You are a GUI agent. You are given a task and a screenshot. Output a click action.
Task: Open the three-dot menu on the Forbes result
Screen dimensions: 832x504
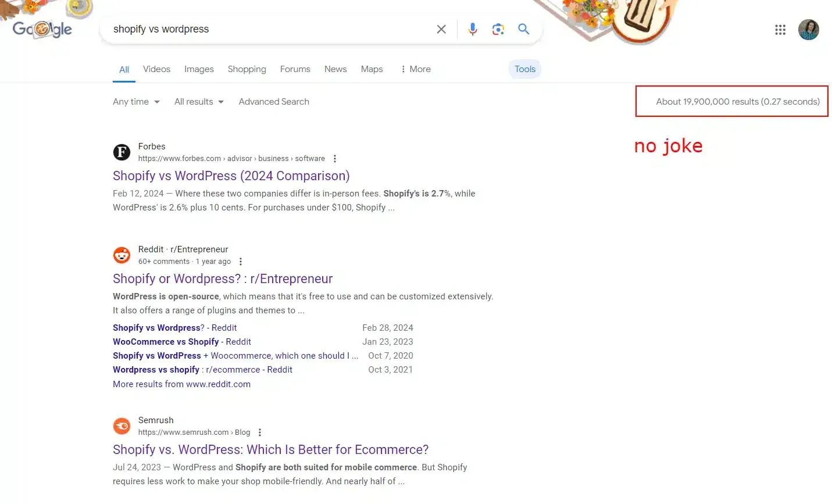[335, 158]
